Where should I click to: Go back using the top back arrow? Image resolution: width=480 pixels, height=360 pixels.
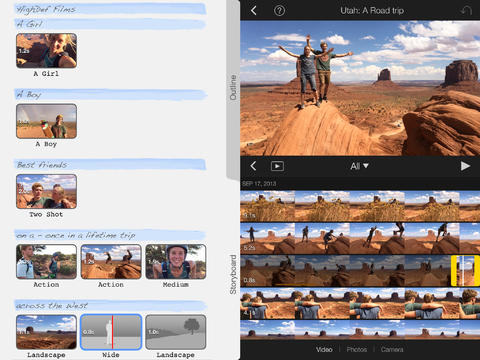[254, 11]
